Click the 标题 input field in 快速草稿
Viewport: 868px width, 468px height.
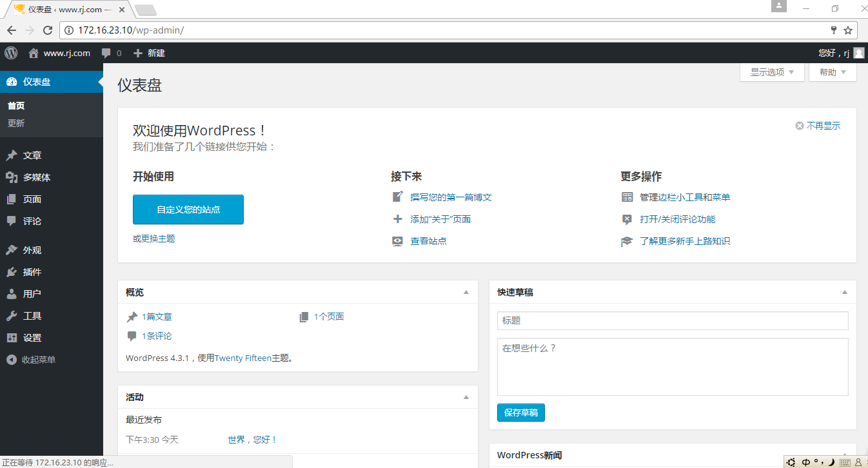pyautogui.click(x=673, y=320)
